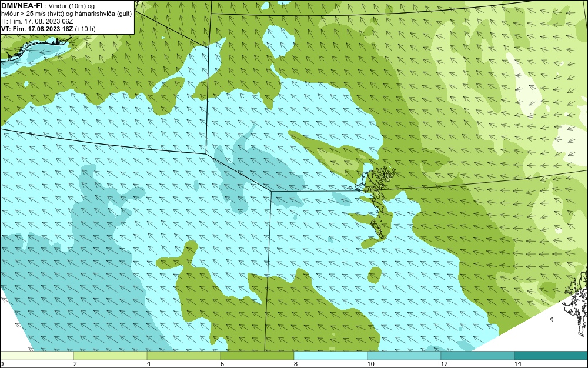Click the 10-12 m/s legend color swatch
588x368 pixels.
pyautogui.click(x=405, y=356)
